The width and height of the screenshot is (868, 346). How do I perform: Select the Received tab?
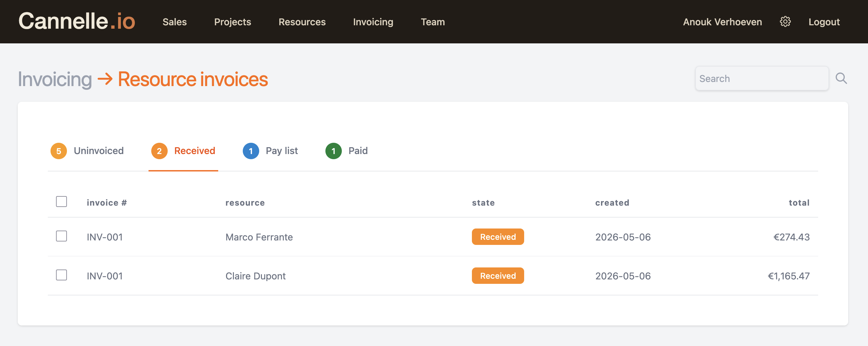click(x=183, y=151)
